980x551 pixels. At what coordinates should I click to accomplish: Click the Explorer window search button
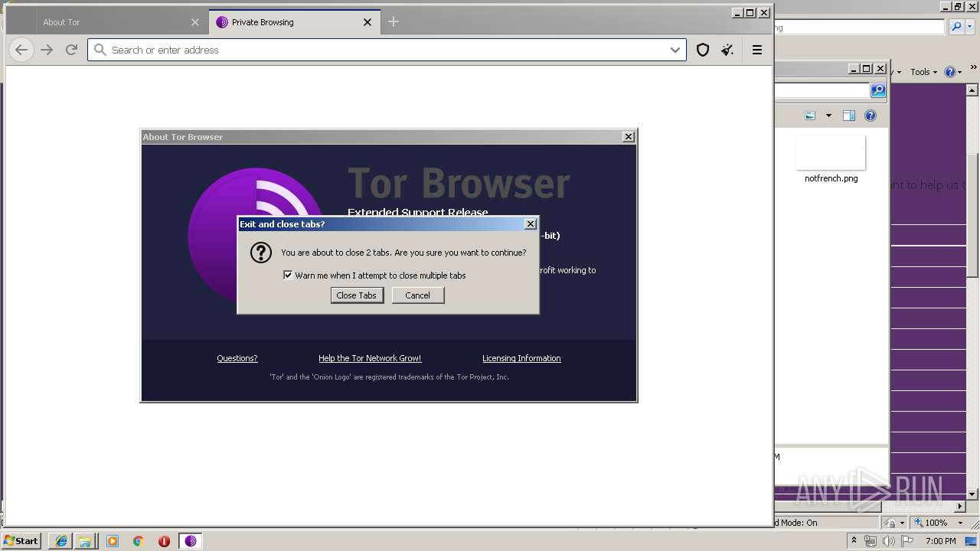click(878, 90)
